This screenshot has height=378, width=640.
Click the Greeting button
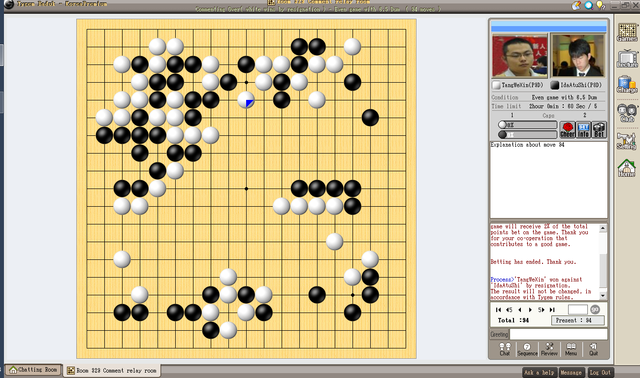[x=499, y=334]
